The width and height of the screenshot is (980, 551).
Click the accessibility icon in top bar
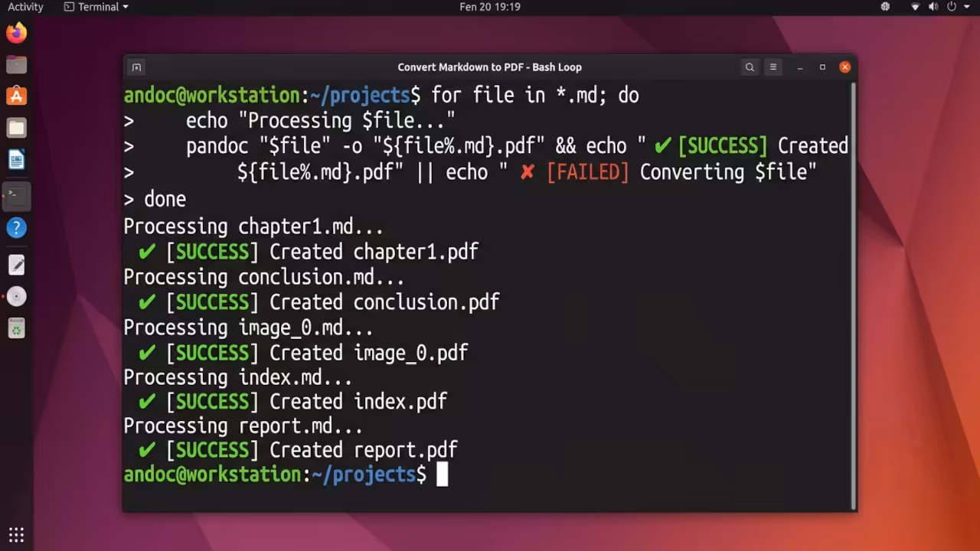885,7
